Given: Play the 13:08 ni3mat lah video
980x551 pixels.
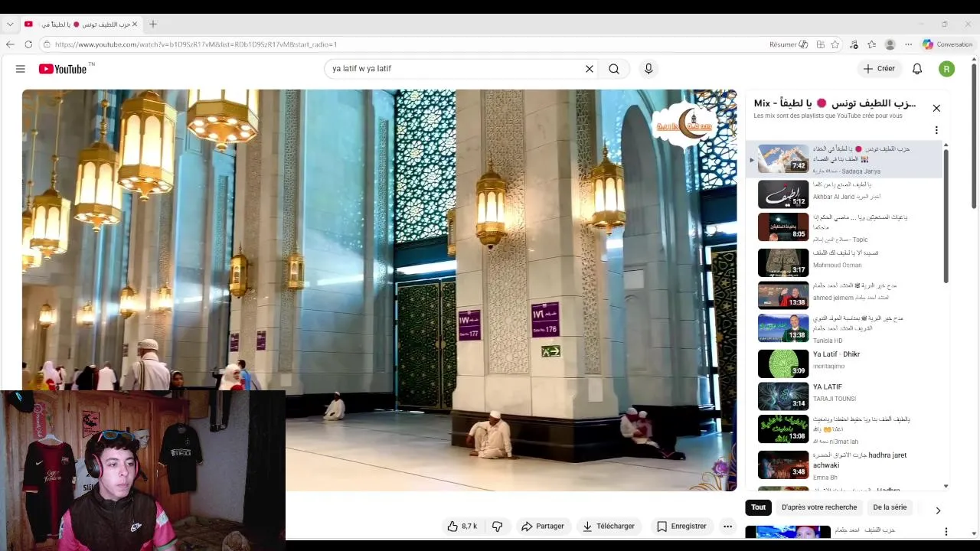Looking at the screenshot, I should pyautogui.click(x=844, y=429).
